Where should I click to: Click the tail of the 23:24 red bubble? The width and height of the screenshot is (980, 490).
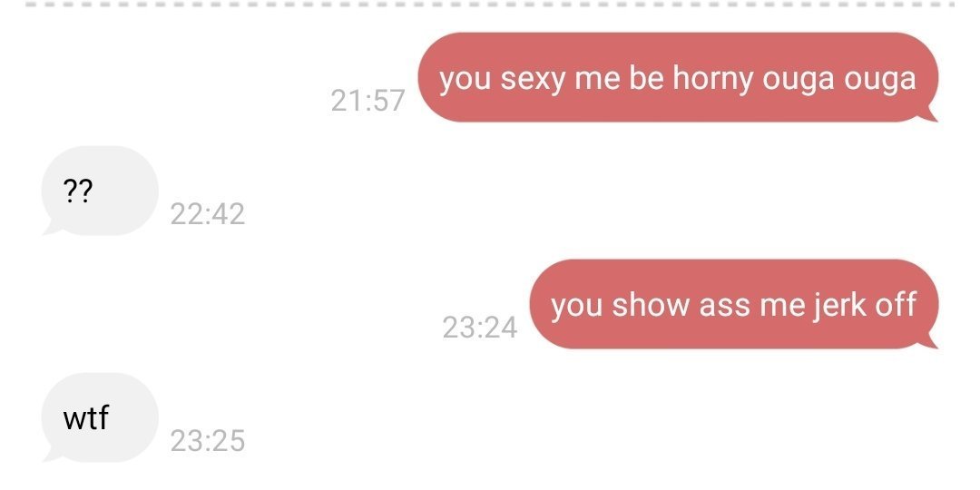pyautogui.click(x=928, y=341)
